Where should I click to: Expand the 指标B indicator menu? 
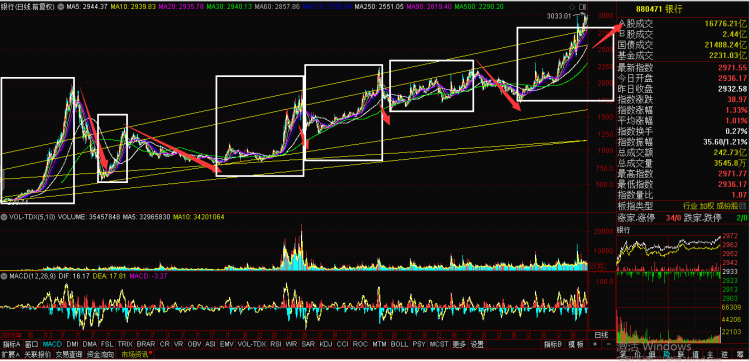pos(552,344)
